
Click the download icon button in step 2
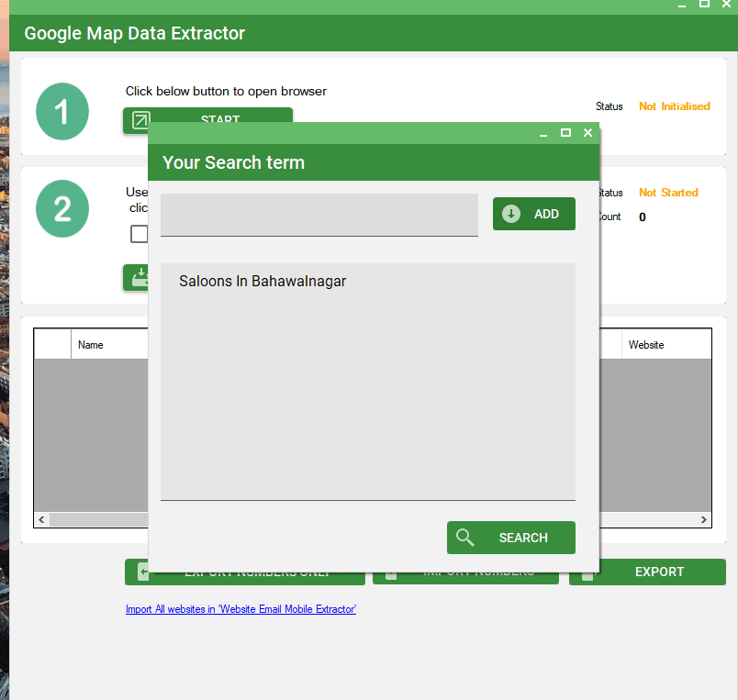click(x=136, y=278)
